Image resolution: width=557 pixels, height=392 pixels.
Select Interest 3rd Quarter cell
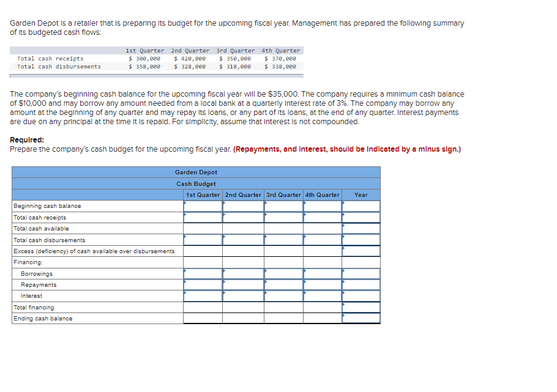click(284, 296)
